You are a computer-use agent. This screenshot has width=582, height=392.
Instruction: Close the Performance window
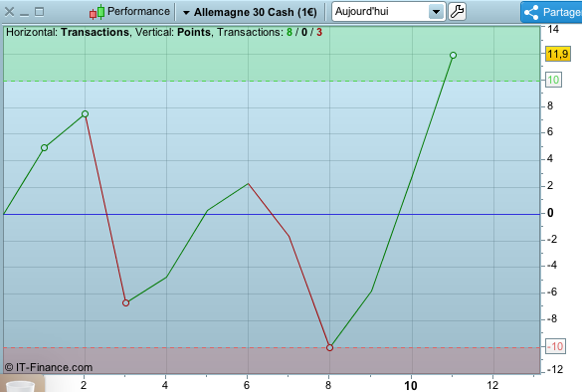[x=9, y=12]
